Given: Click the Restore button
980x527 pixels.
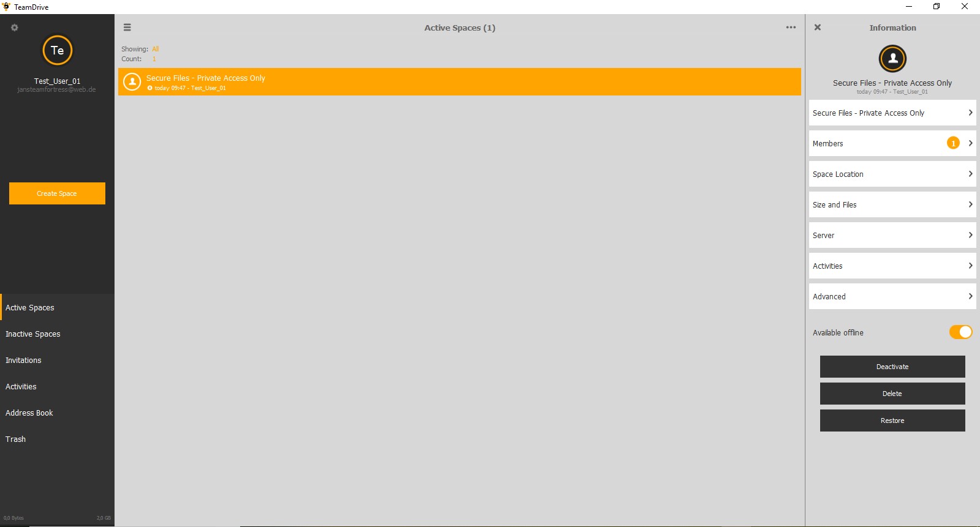Looking at the screenshot, I should coord(892,420).
